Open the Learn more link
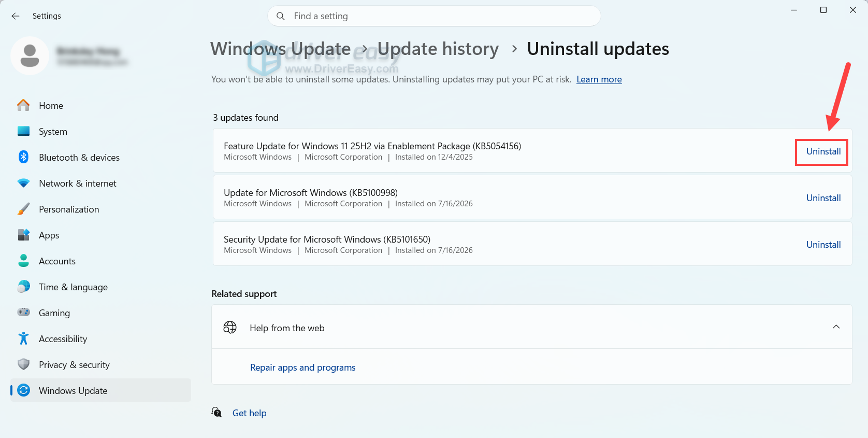 (x=599, y=79)
